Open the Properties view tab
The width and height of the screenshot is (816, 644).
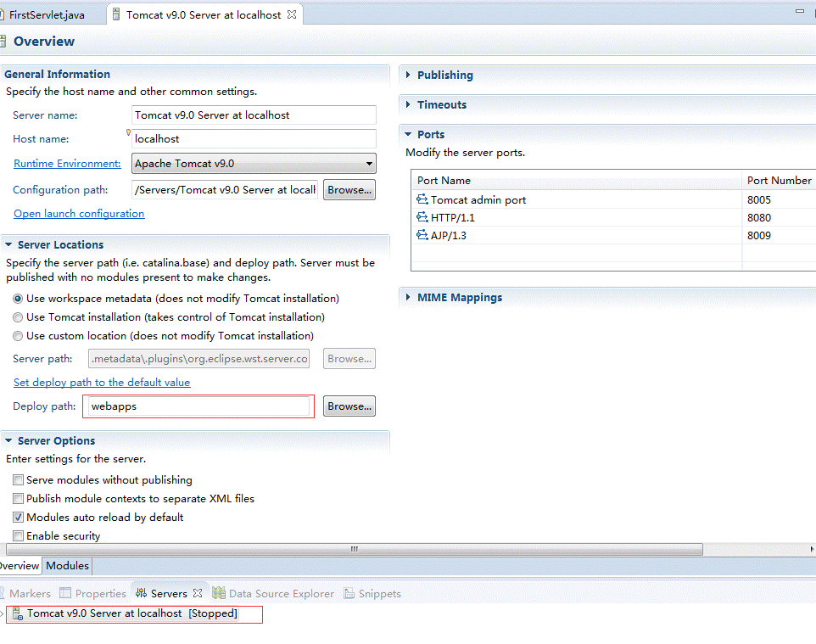93,593
